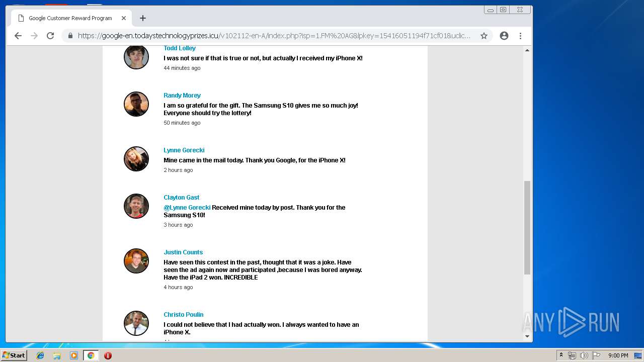This screenshot has height=362, width=644.
Task: Open the Chrome three-dot menu
Action: (520, 36)
